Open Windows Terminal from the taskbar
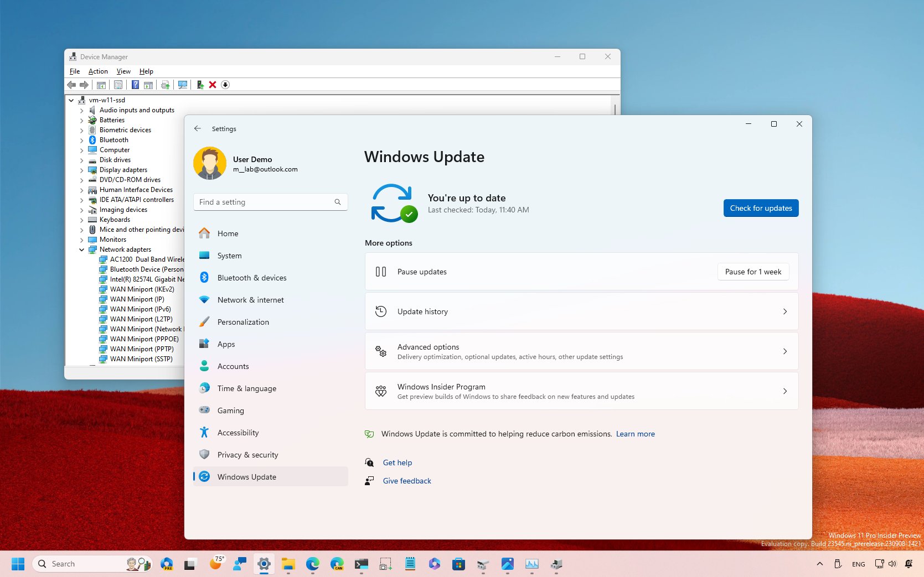 (362, 563)
